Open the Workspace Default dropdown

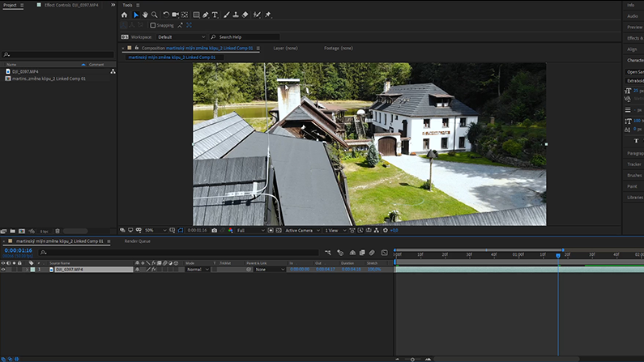pyautogui.click(x=181, y=37)
